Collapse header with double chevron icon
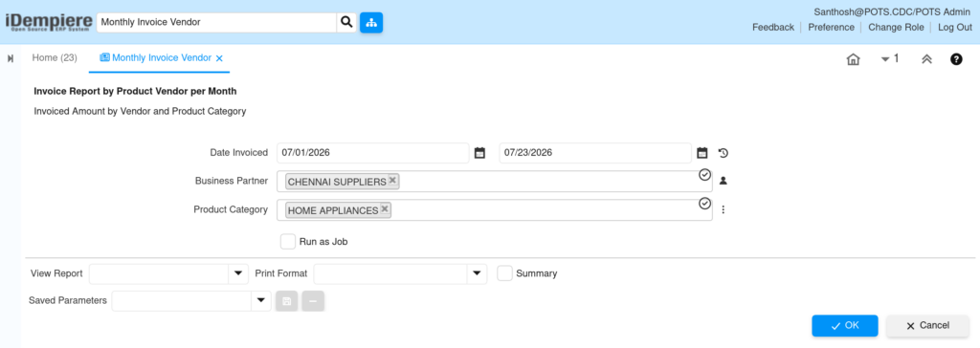 click(926, 59)
